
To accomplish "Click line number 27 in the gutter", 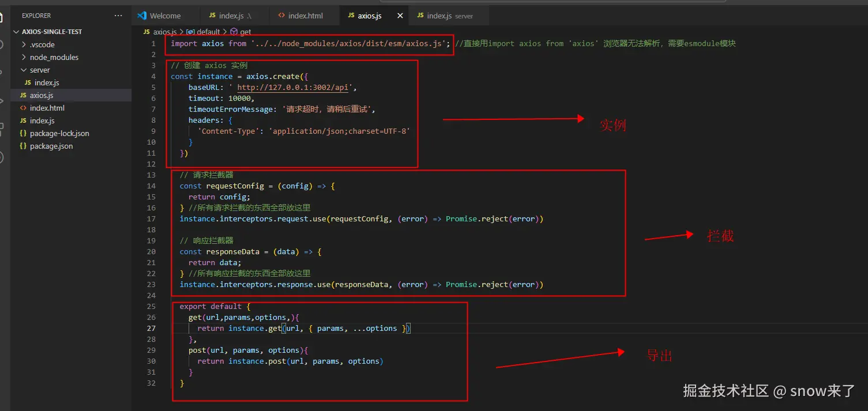I will [x=151, y=329].
